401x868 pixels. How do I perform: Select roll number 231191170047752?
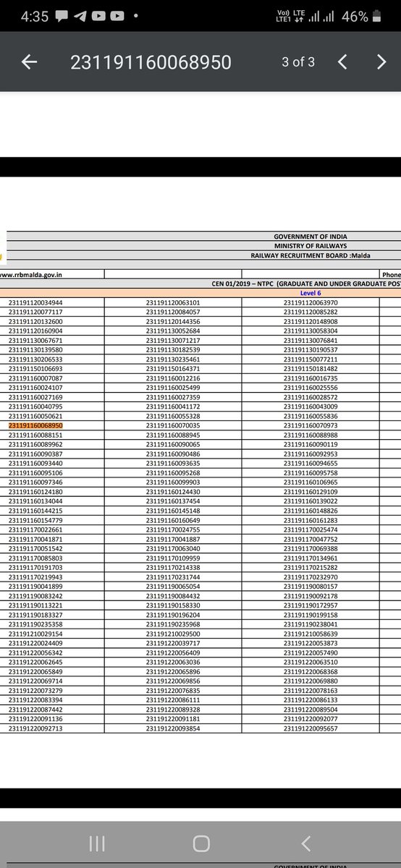pyautogui.click(x=311, y=540)
